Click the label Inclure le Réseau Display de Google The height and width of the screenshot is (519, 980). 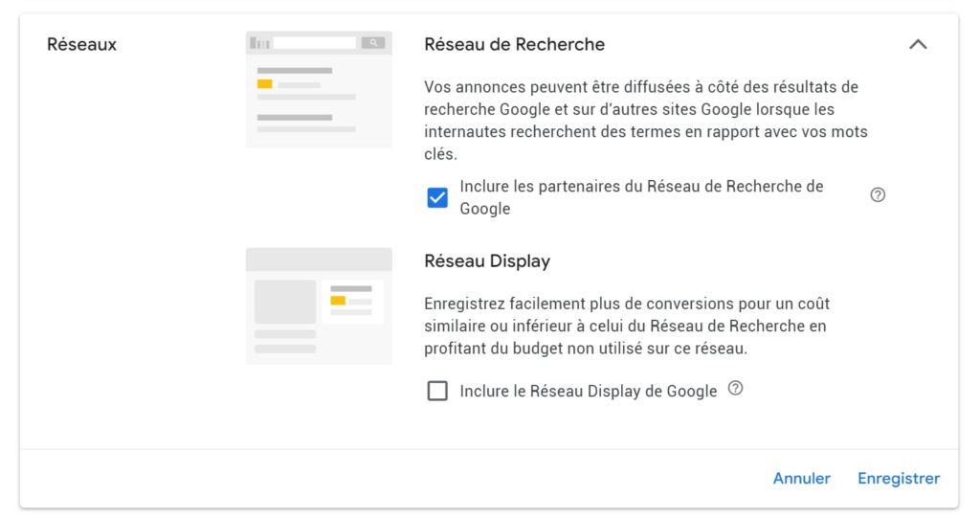[589, 392]
